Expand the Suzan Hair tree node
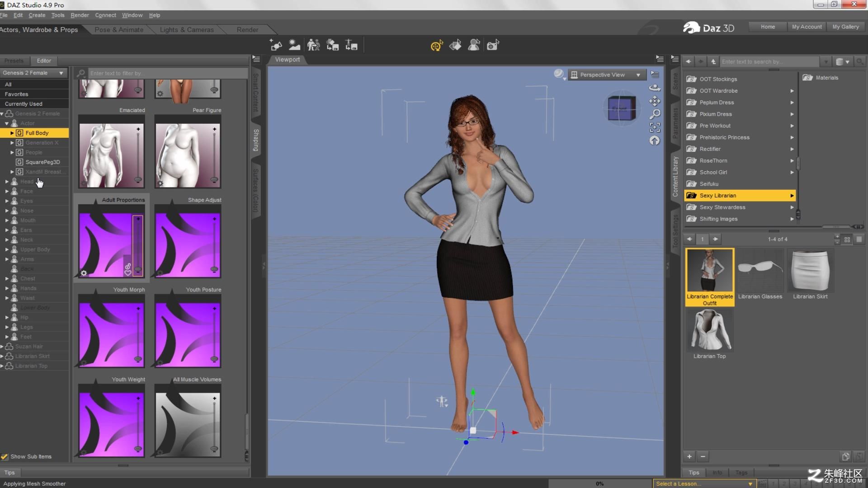The image size is (868, 488). (x=2, y=347)
